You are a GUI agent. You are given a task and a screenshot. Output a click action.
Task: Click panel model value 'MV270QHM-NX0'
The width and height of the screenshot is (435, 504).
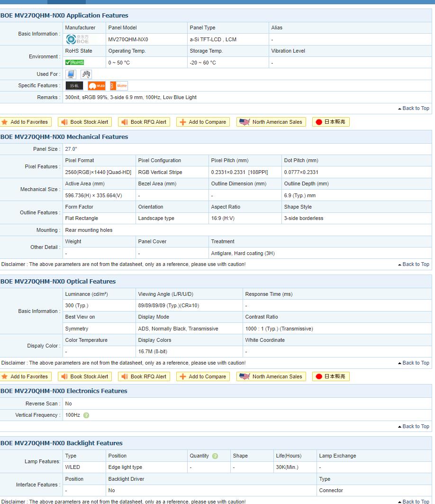point(128,39)
